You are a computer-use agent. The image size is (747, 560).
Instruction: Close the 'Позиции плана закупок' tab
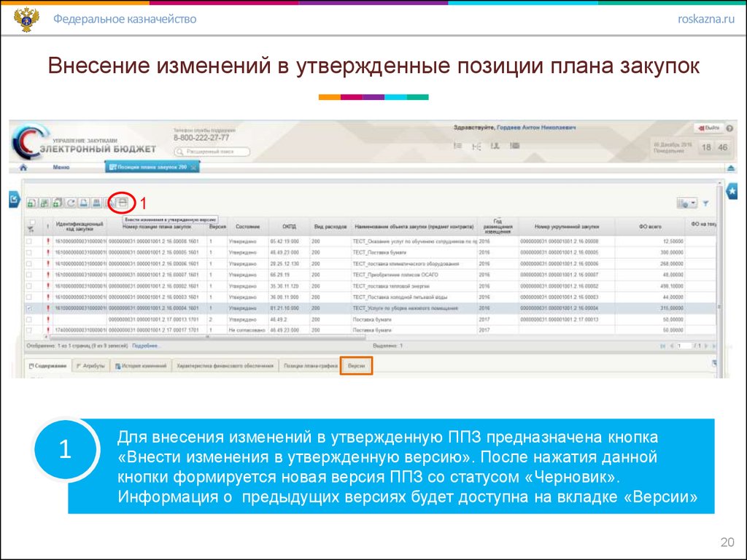193,168
